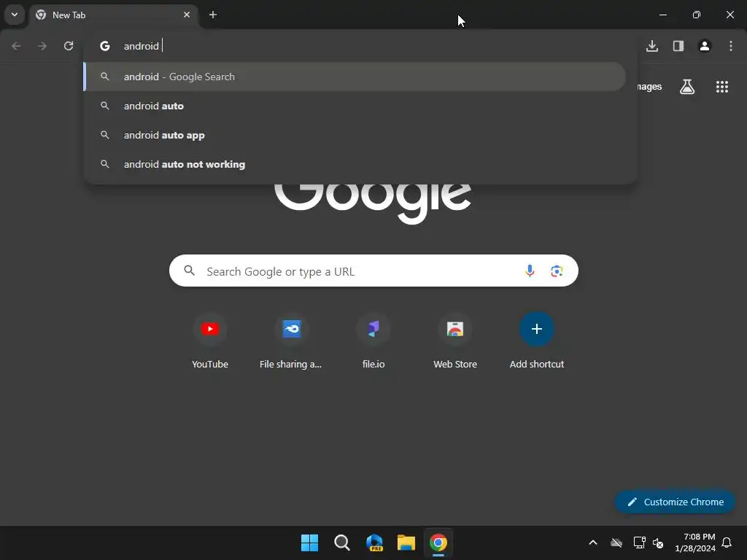Click the network display tray icon

click(x=639, y=542)
